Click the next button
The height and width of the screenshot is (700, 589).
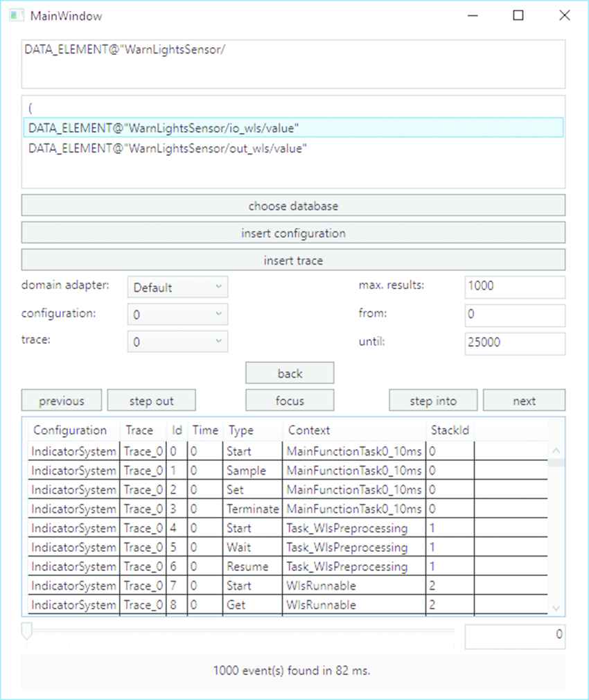[524, 401]
